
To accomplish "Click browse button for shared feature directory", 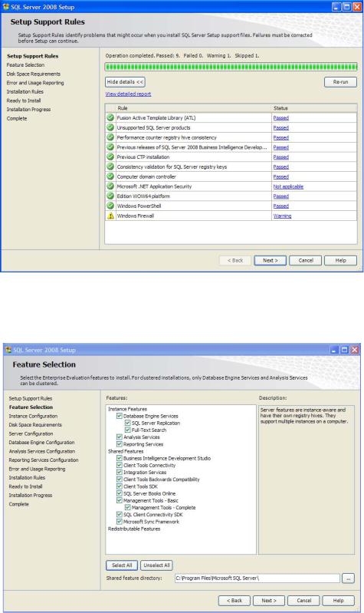I will click(x=348, y=578).
